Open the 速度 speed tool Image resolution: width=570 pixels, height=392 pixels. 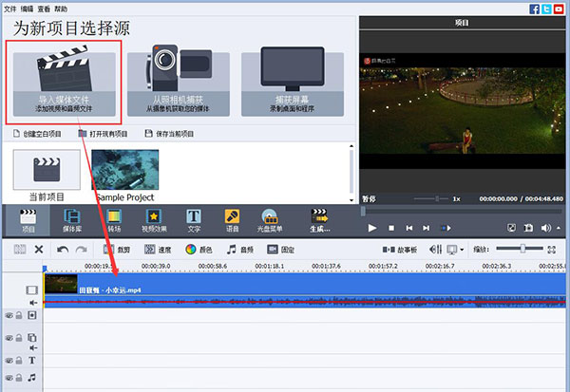tap(158, 250)
